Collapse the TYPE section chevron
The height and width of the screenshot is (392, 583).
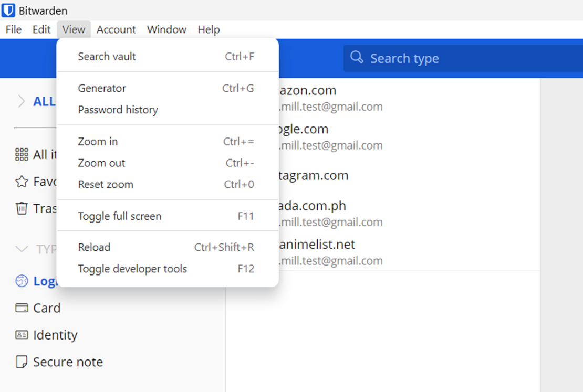click(20, 249)
